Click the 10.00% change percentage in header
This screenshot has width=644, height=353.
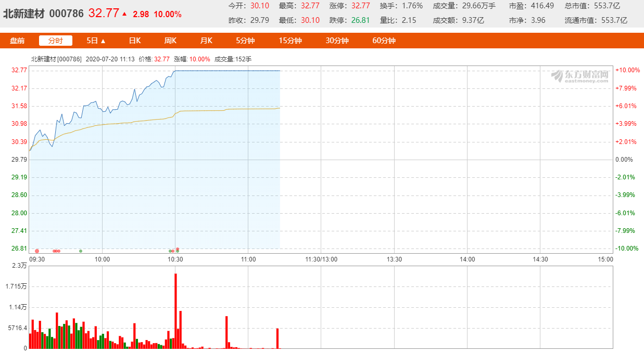tap(169, 14)
